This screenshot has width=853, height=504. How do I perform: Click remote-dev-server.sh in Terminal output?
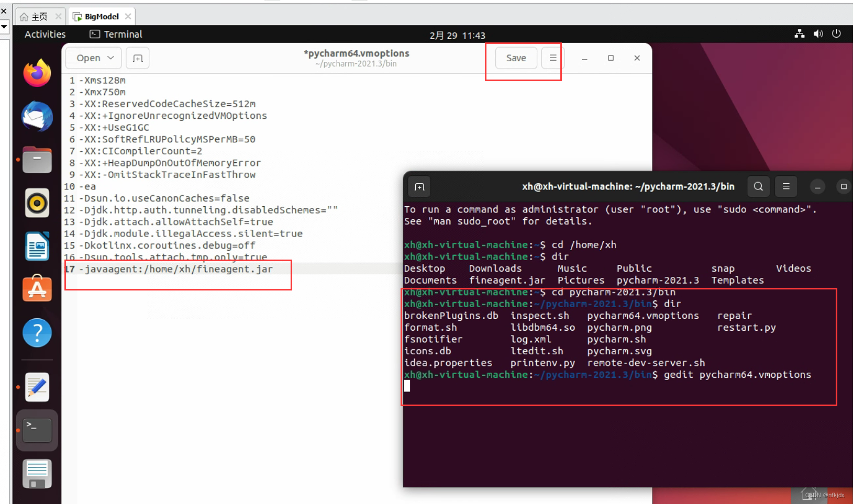pyautogui.click(x=646, y=363)
